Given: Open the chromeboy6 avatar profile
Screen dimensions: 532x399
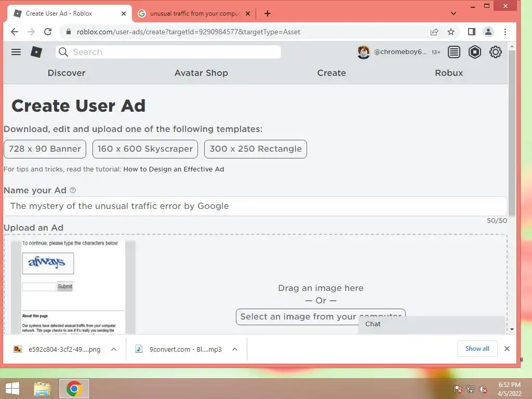Looking at the screenshot, I should pyautogui.click(x=363, y=52).
